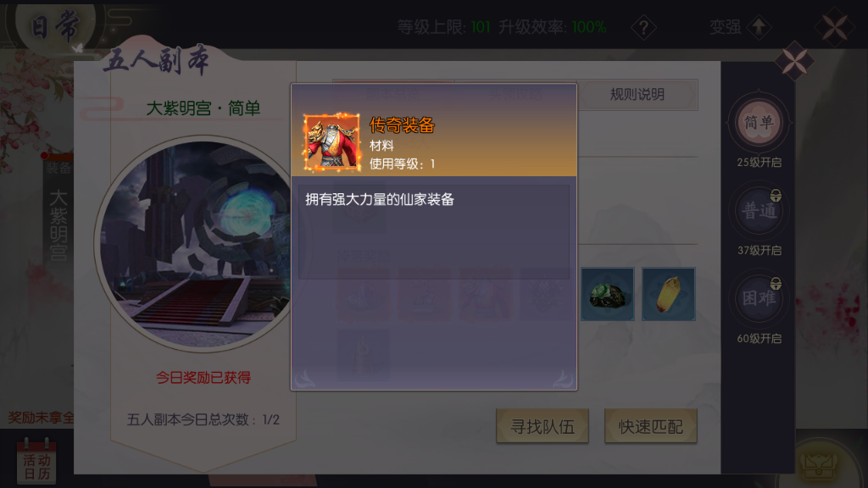Click the legendary equipment item icon
Viewport: 868px width, 488px height.
pos(332,142)
